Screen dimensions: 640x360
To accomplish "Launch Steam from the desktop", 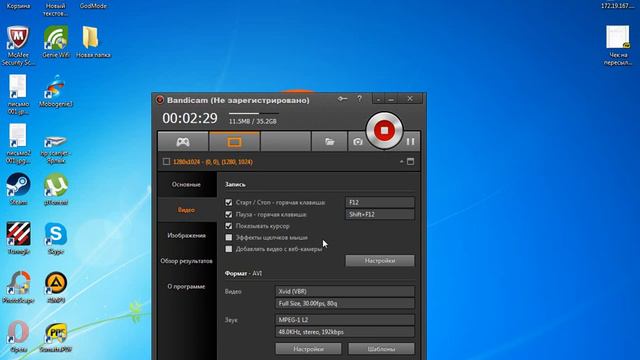I will pos(18,189).
